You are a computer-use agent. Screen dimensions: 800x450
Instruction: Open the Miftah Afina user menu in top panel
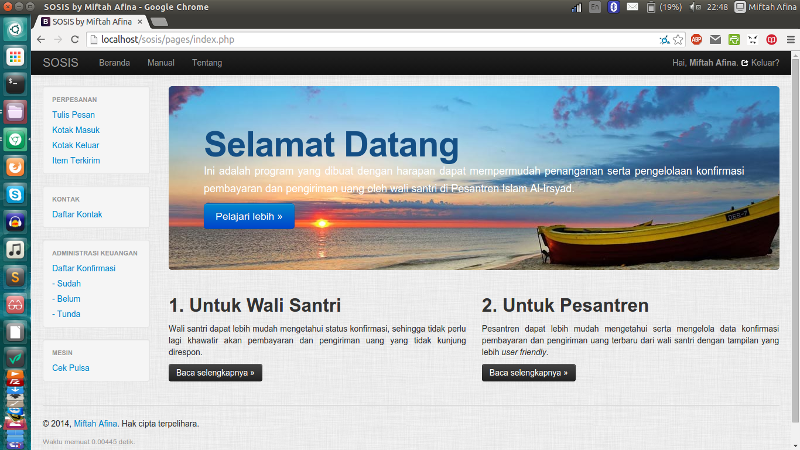tap(765, 7)
